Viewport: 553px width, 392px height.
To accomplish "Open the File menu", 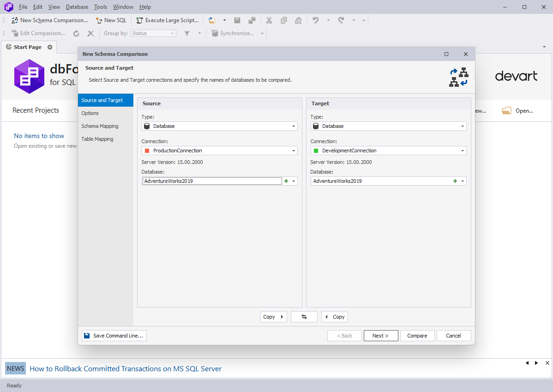I will pos(23,7).
